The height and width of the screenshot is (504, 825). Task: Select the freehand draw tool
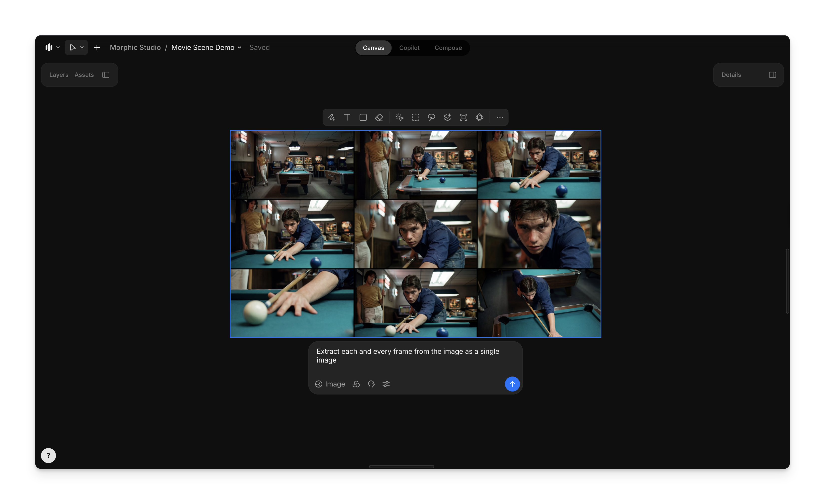(x=331, y=118)
